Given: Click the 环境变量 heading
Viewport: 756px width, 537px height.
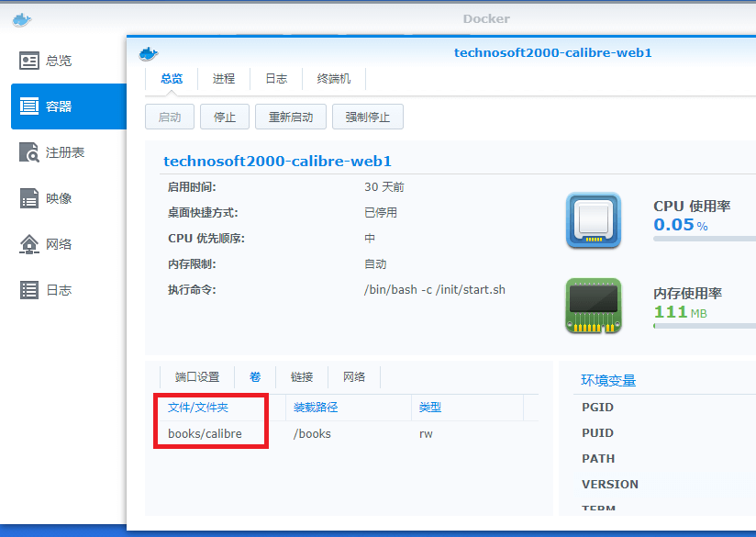Looking at the screenshot, I should pos(608,381).
